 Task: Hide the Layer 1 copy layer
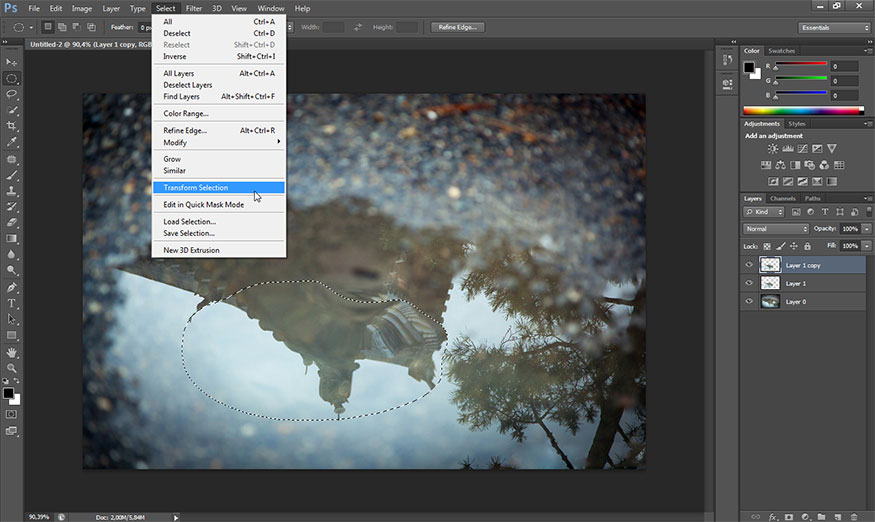click(749, 265)
